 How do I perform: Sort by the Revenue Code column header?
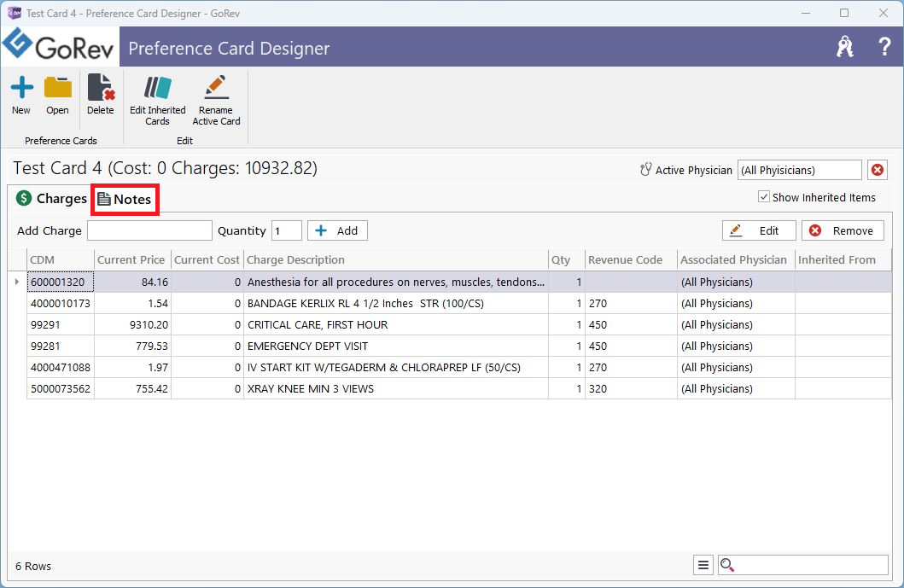click(631, 260)
